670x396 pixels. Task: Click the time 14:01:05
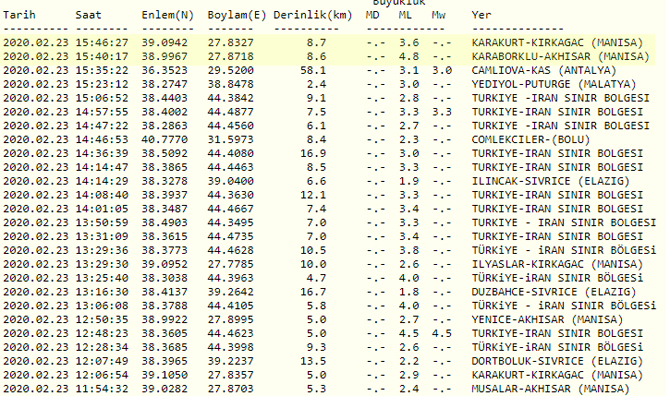[102, 209]
